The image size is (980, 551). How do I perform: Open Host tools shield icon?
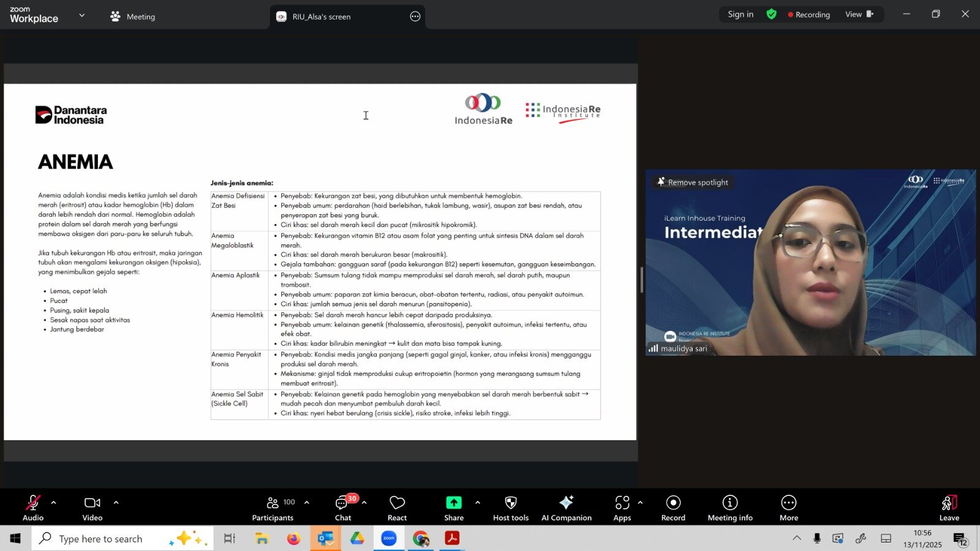510,508
